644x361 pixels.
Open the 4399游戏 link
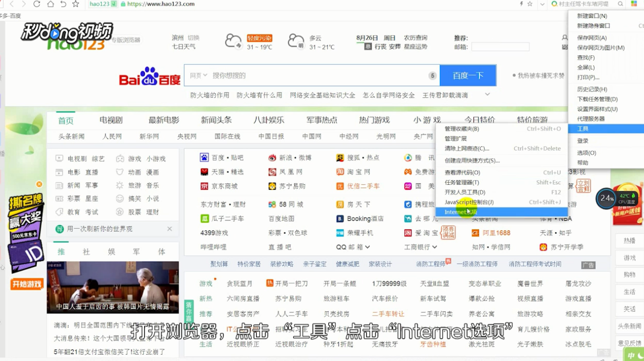pyautogui.click(x=214, y=233)
